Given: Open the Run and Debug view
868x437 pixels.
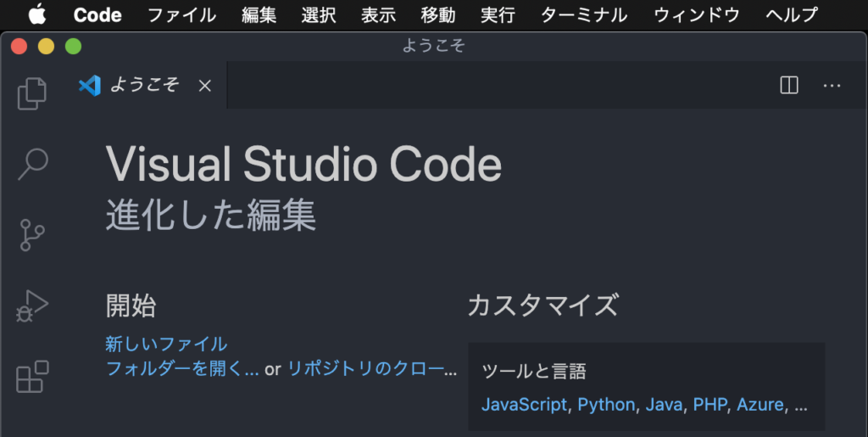Looking at the screenshot, I should point(32,305).
